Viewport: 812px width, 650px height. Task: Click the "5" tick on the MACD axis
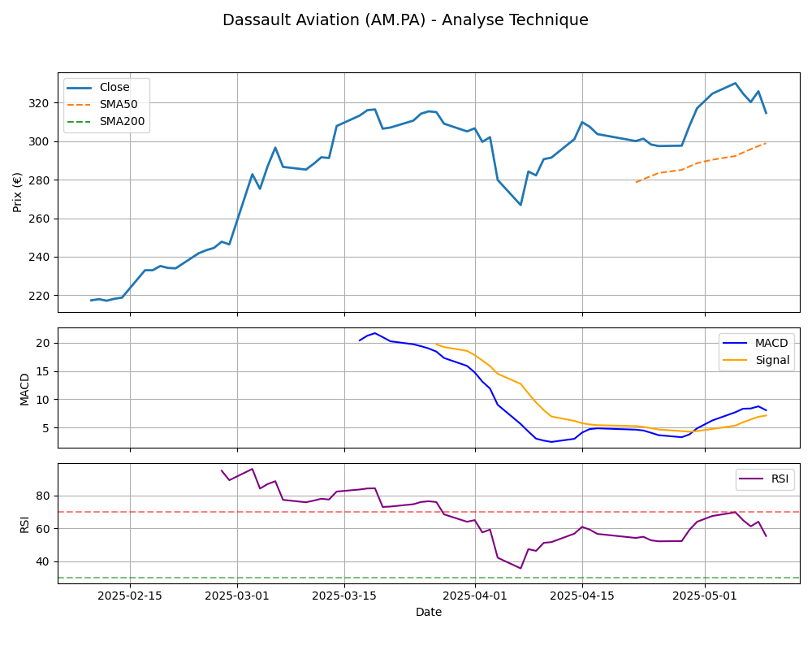(x=46, y=428)
